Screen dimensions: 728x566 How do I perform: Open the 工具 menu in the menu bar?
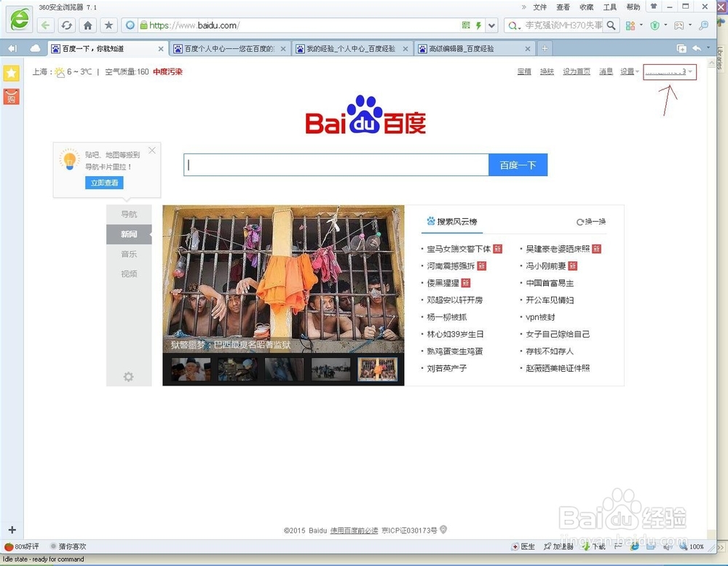tap(610, 7)
